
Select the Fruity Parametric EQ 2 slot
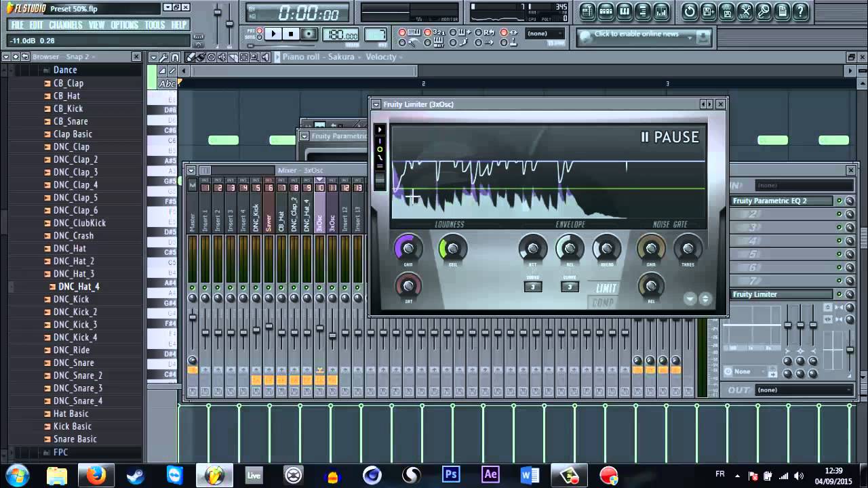point(782,201)
